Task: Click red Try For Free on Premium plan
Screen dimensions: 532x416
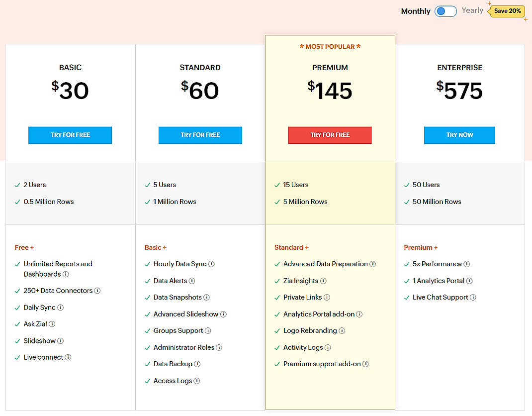Action: 330,135
